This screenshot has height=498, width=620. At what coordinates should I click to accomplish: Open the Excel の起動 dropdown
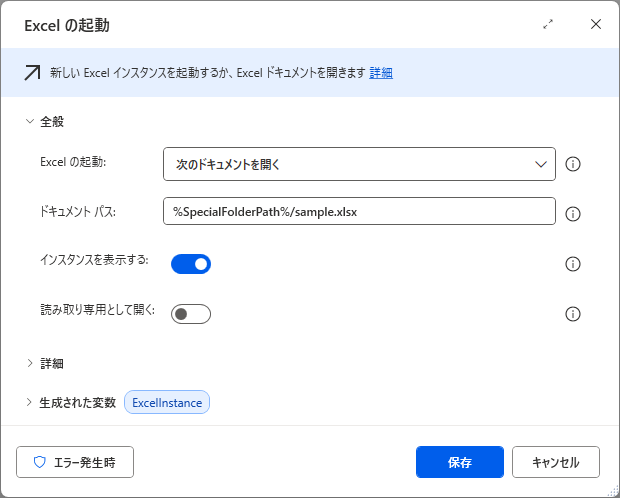[x=359, y=164]
